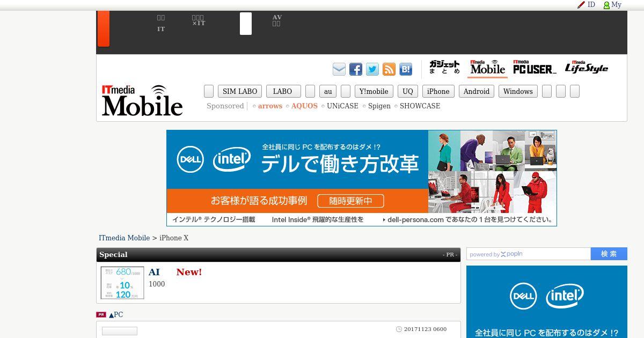
Task: Click the Intel logo in sidebar ad
Action: click(565, 296)
